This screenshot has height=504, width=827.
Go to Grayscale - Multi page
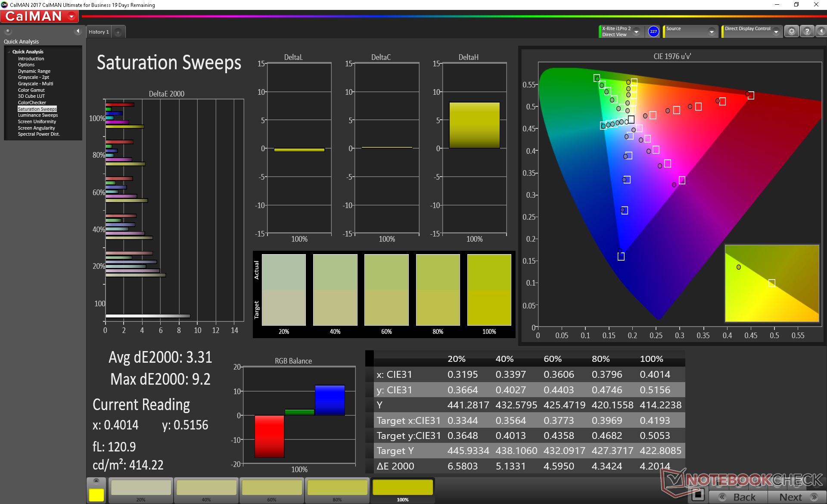tap(35, 84)
